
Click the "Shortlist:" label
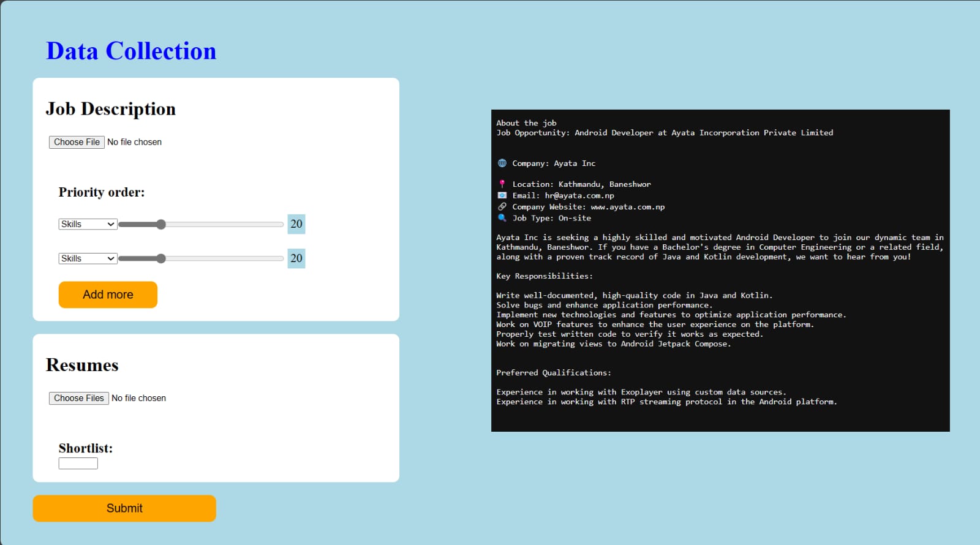tap(86, 448)
